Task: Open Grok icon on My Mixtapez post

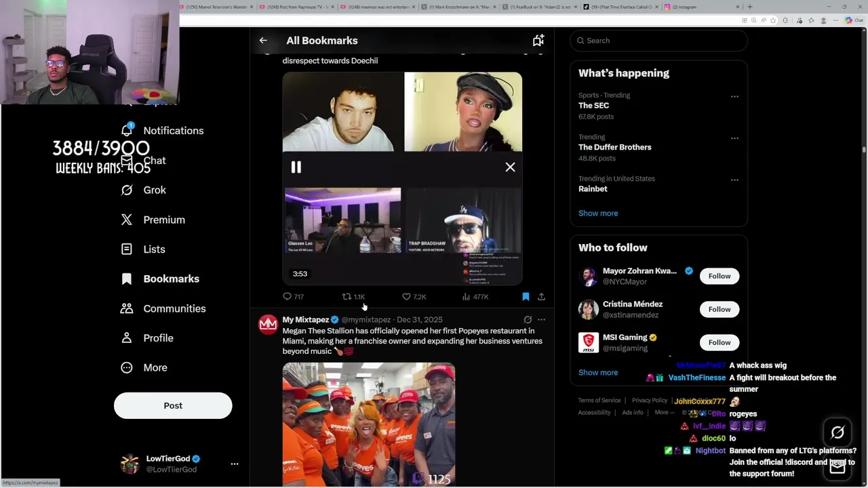Action: point(528,319)
